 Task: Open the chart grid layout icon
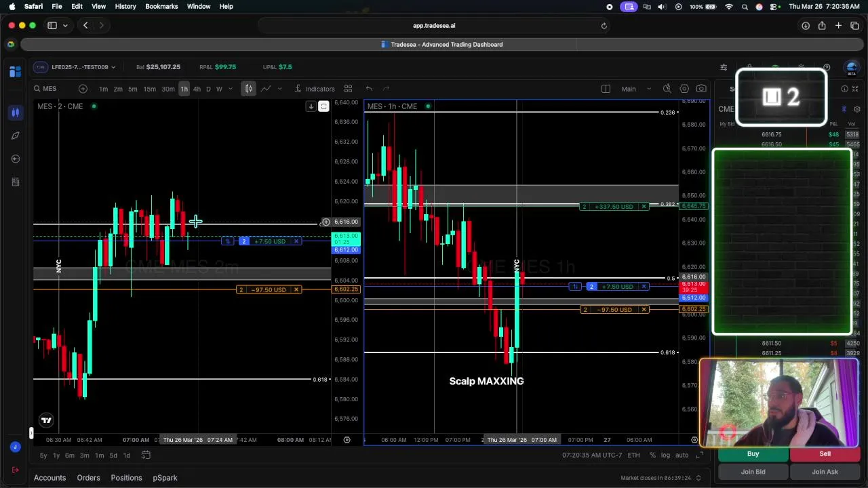(348, 89)
